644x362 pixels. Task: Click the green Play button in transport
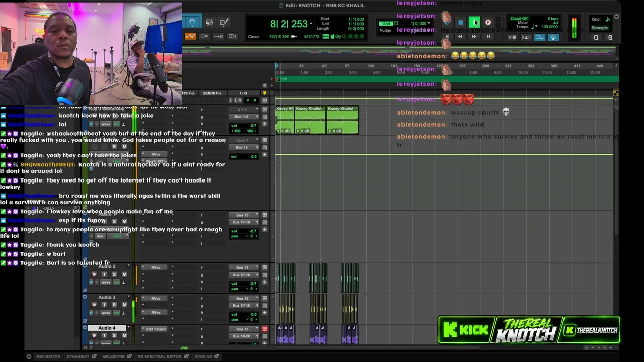pyautogui.click(x=474, y=22)
